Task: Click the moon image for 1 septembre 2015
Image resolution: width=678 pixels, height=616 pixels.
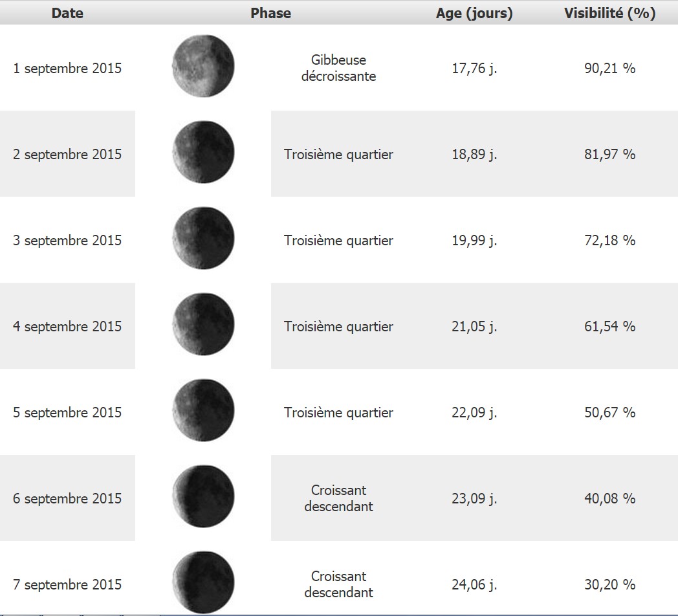Action: click(203, 67)
